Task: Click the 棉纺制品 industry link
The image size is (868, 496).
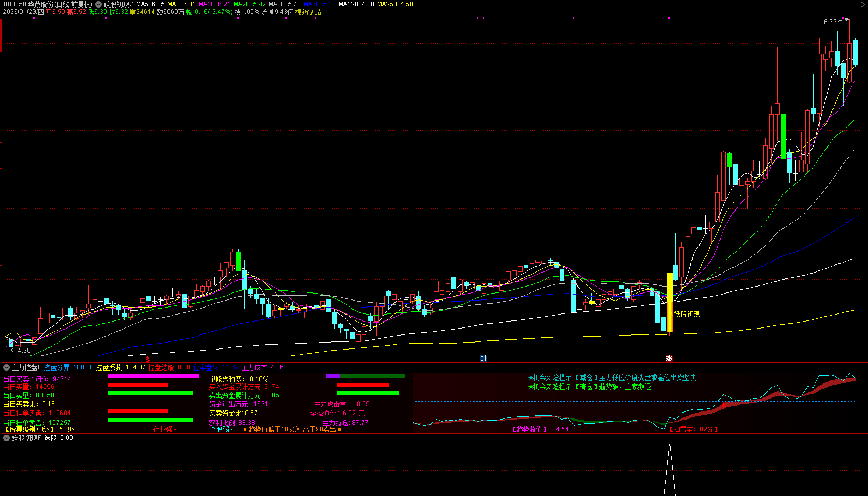Action: click(x=308, y=12)
